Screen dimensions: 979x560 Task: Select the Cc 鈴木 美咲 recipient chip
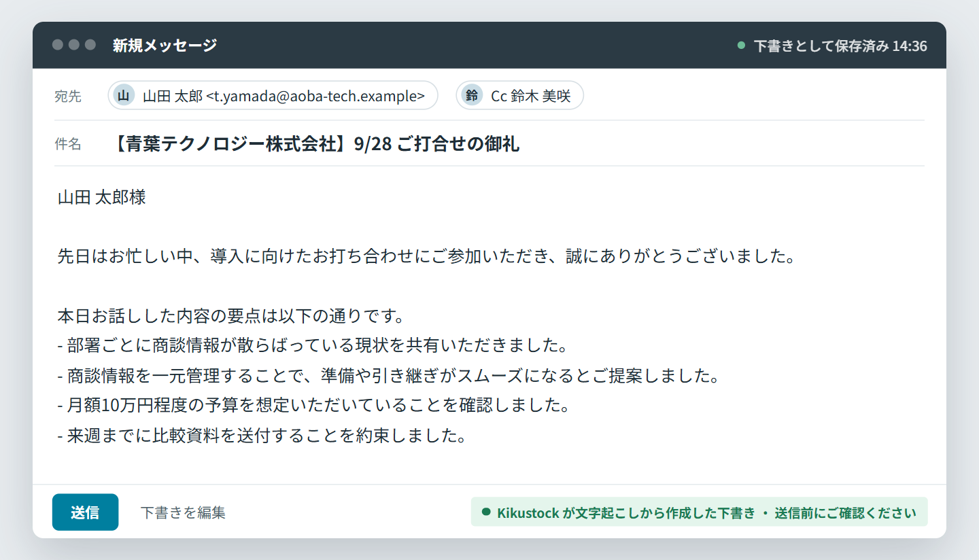[x=520, y=96]
